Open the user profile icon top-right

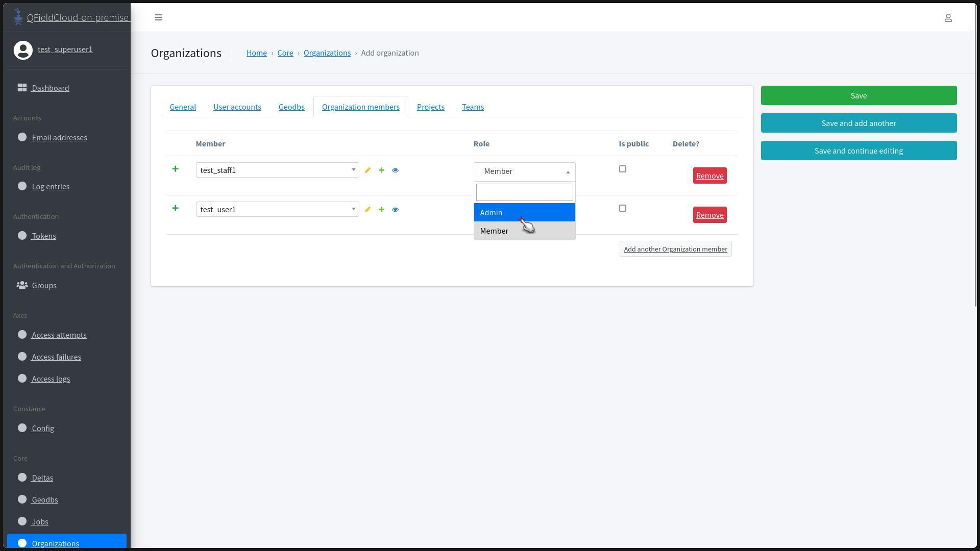[948, 18]
